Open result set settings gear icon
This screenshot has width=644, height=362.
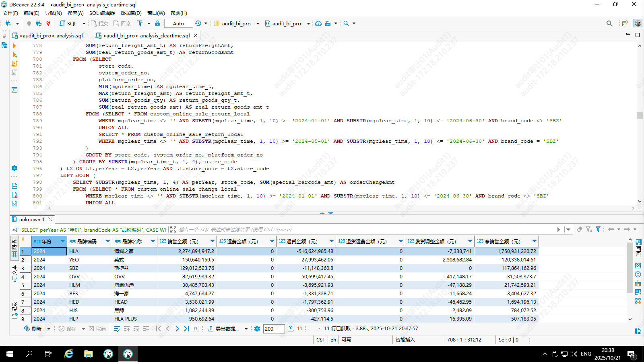(257, 329)
